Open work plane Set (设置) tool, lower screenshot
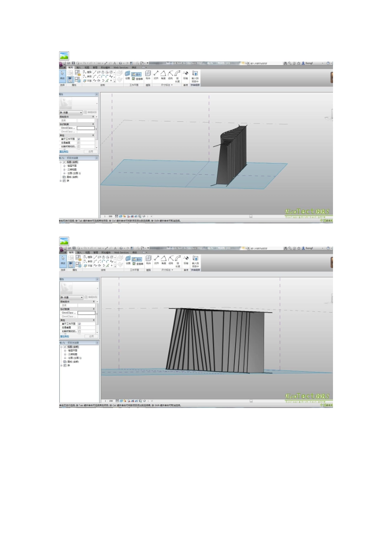392x555 pixels. 128,260
